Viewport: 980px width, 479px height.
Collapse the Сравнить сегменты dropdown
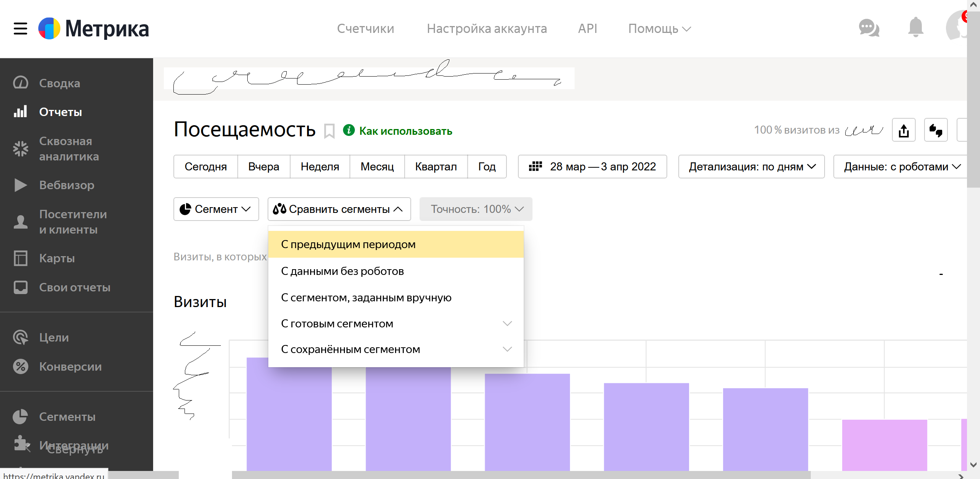click(x=339, y=209)
